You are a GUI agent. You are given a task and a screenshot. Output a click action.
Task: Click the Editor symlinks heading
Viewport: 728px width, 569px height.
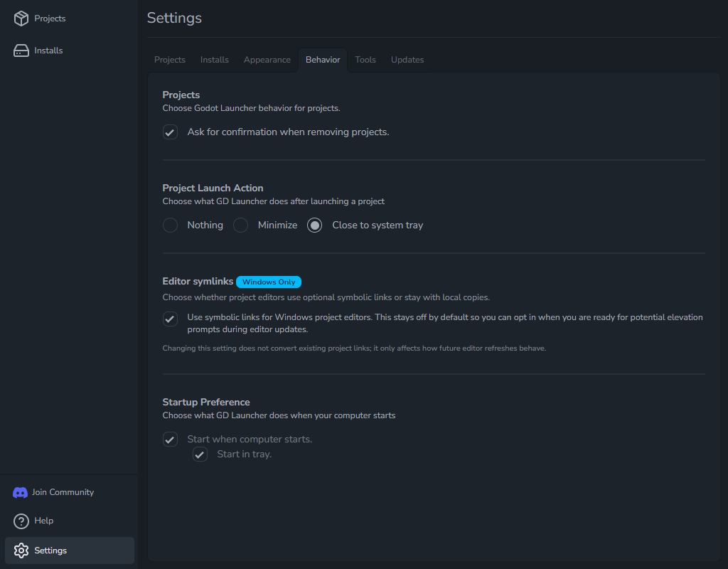coord(198,282)
